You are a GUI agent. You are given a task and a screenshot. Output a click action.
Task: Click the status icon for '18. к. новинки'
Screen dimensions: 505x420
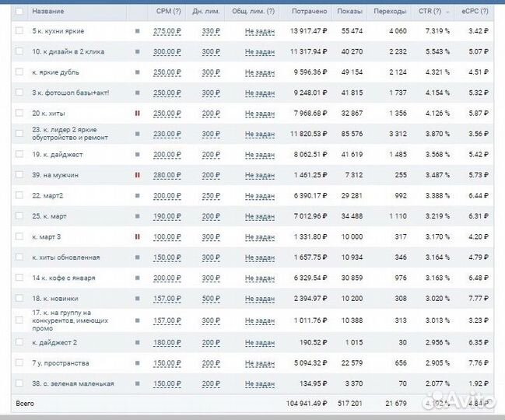tap(138, 298)
